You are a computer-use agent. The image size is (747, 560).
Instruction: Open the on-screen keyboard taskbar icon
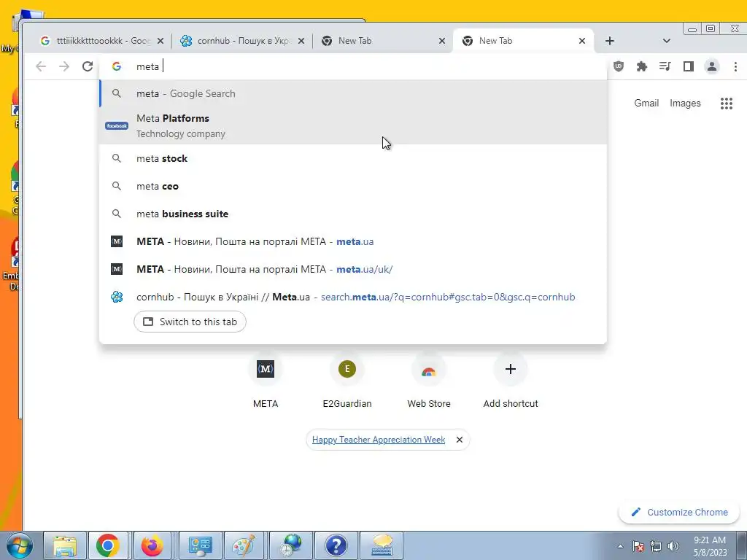click(382, 545)
